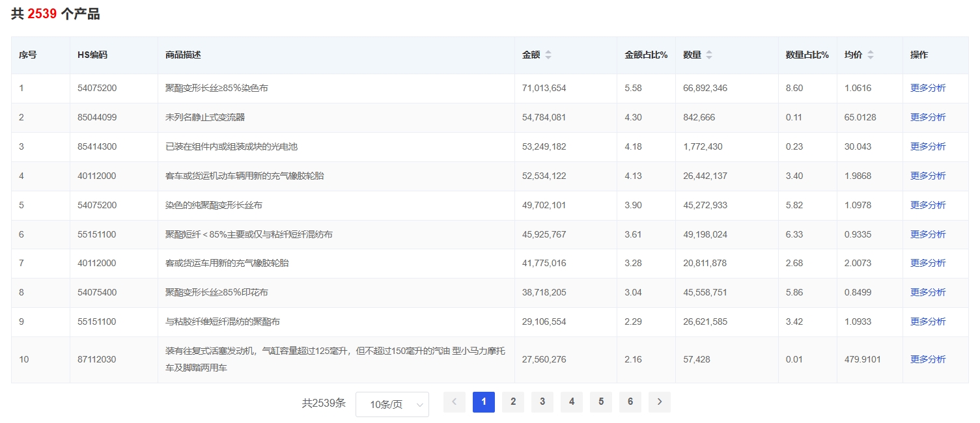
Task: Sort table by 数量 column
Action: 708,55
